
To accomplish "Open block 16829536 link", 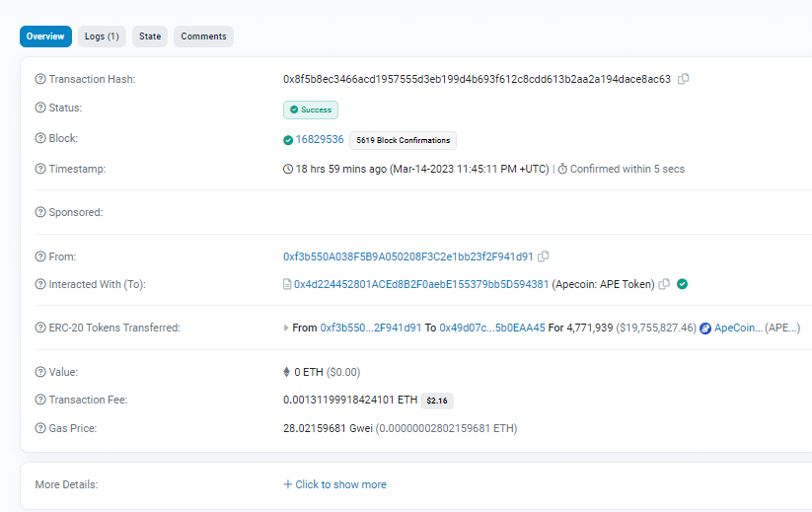I will (x=320, y=139).
